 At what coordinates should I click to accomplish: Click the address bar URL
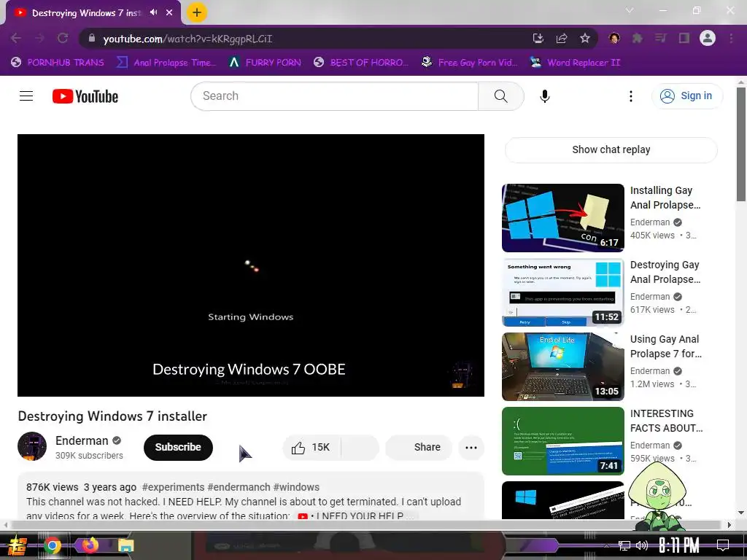187,39
